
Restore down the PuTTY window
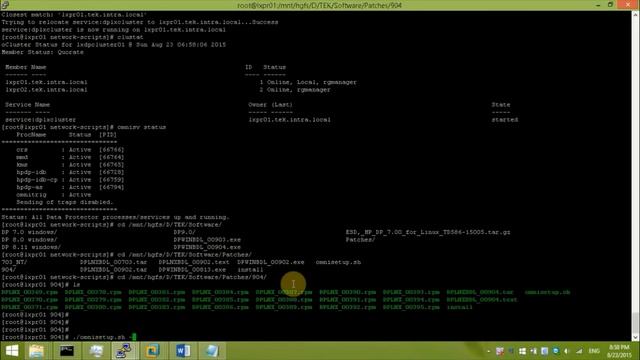click(611, 5)
